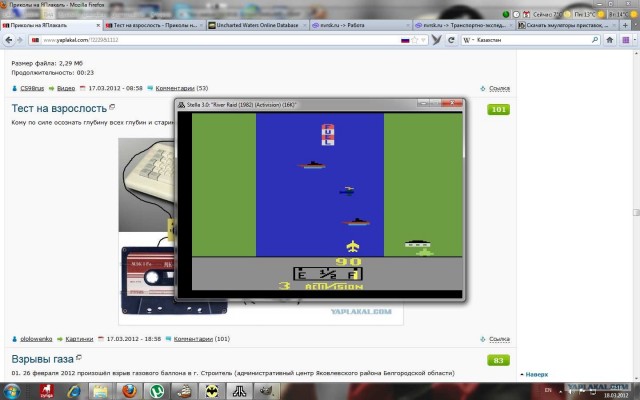This screenshot has width=640, height=400.
Task: Click the calendar icon in weather bar
Action: [x=527, y=14]
